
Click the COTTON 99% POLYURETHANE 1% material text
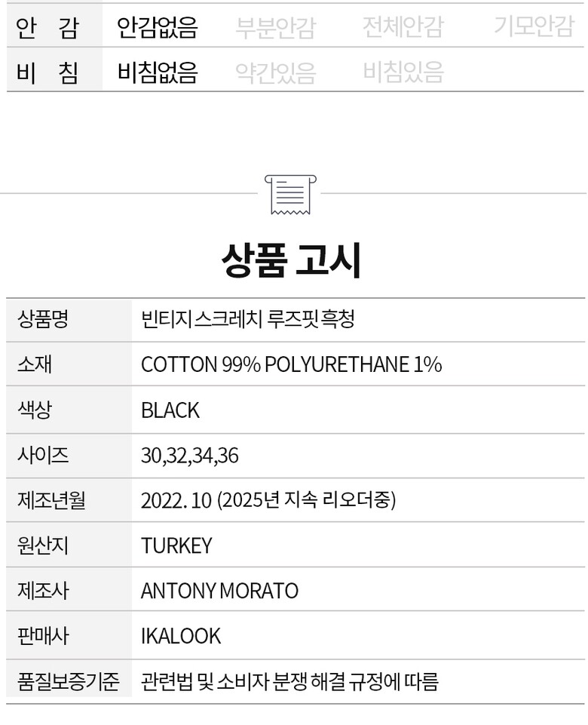pyautogui.click(x=291, y=364)
